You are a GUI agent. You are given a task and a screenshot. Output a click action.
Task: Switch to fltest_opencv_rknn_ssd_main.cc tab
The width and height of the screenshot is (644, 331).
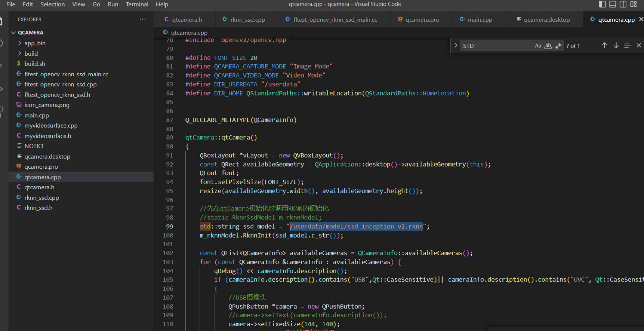pos(335,19)
